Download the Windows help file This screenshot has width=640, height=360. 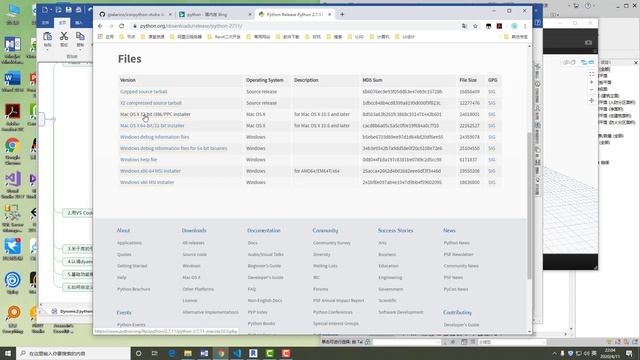[x=138, y=160]
